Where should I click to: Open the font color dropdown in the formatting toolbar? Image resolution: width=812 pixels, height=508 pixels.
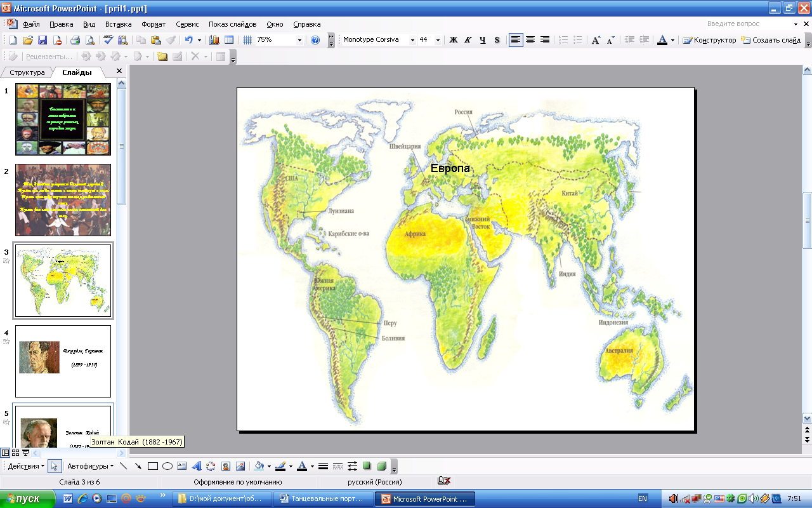(673, 40)
